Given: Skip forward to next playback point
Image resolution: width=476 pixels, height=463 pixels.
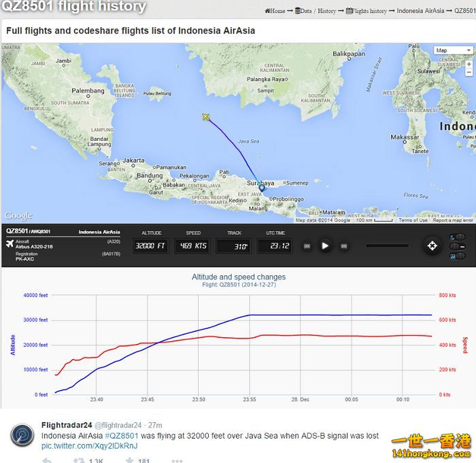Looking at the screenshot, I should click(x=344, y=246).
